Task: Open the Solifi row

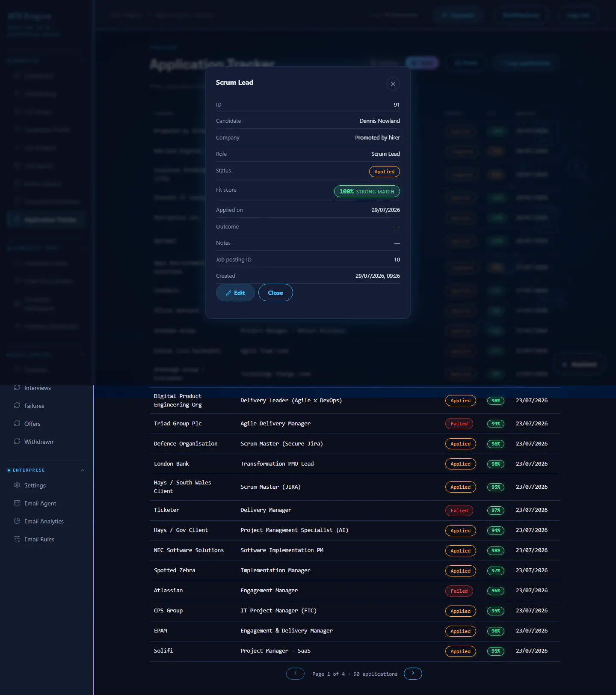Action: (355, 651)
